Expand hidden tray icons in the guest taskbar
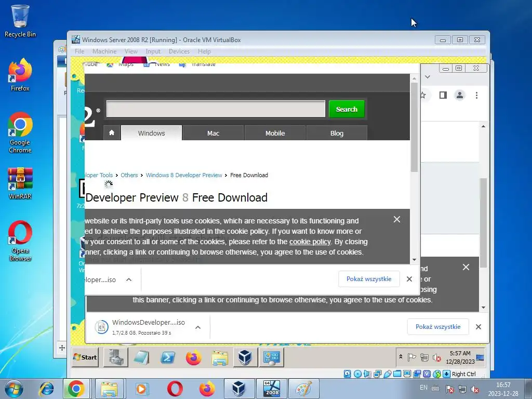532x399 pixels. [401, 357]
